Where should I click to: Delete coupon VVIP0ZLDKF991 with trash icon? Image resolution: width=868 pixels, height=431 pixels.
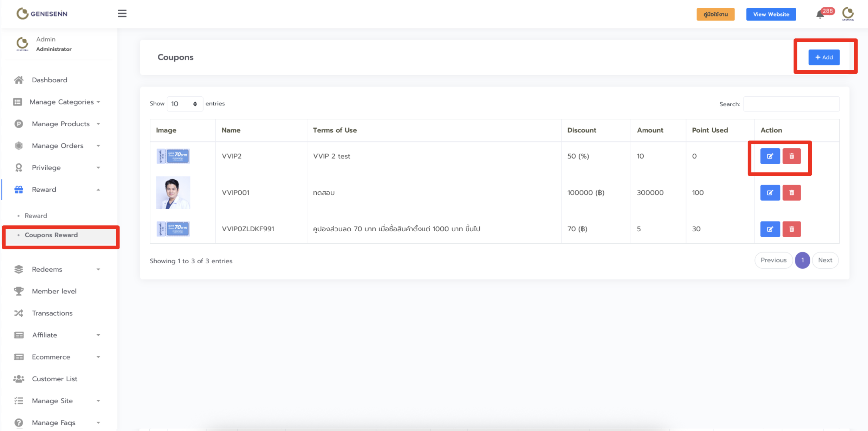[791, 229]
